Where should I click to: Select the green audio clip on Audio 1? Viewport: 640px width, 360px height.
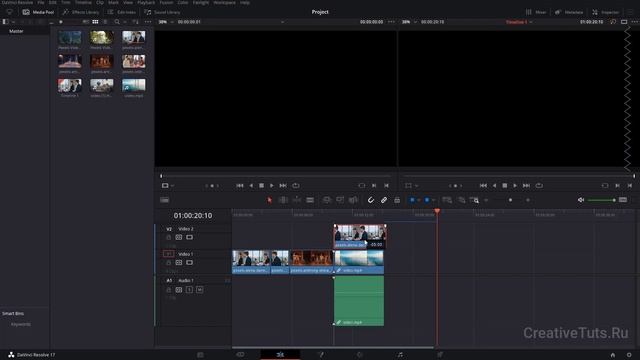coord(359,301)
